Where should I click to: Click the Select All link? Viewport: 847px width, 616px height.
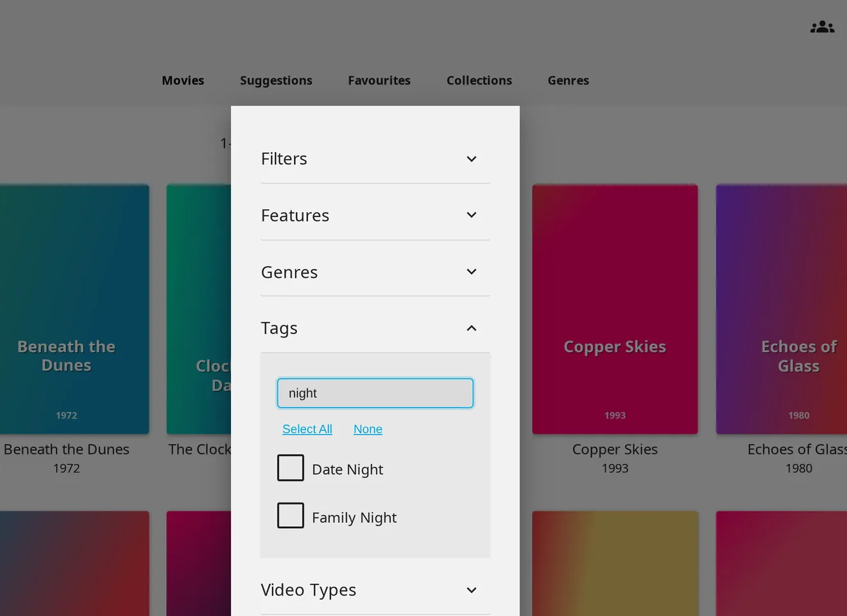point(307,429)
